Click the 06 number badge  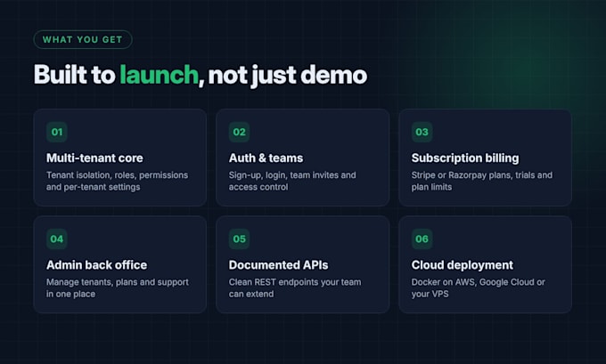pyautogui.click(x=422, y=239)
